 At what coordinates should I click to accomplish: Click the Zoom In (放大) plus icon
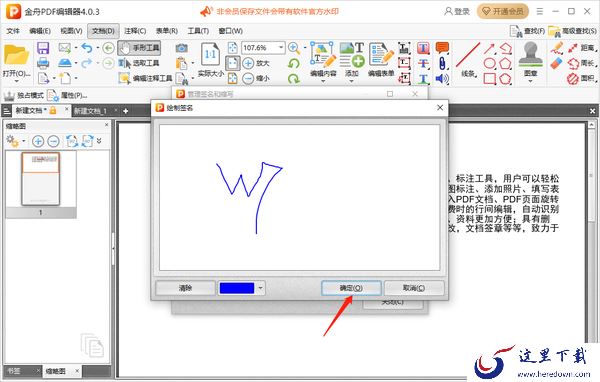248,63
